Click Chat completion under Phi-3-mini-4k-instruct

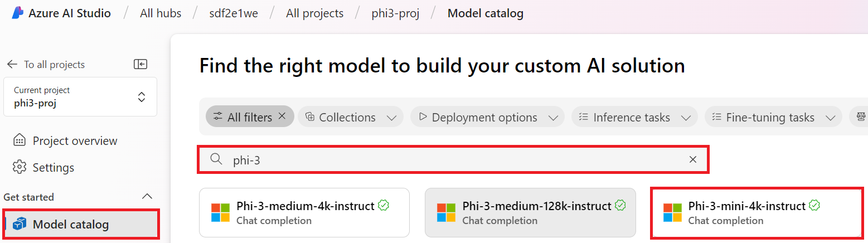pos(726,221)
